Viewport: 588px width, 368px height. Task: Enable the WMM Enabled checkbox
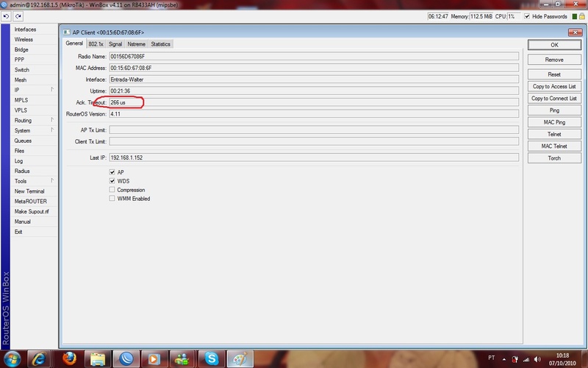click(x=112, y=198)
